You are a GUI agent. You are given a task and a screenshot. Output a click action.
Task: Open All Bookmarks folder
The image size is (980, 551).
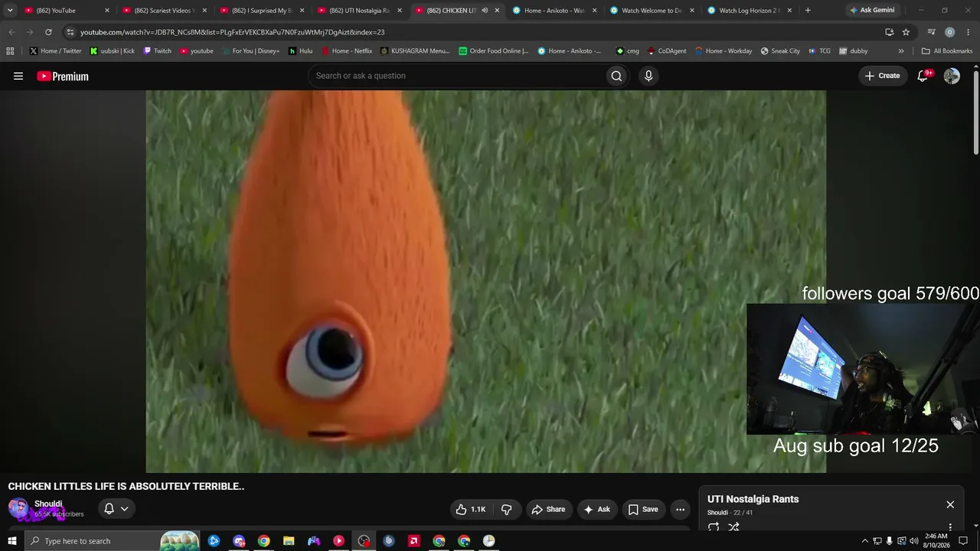947,51
